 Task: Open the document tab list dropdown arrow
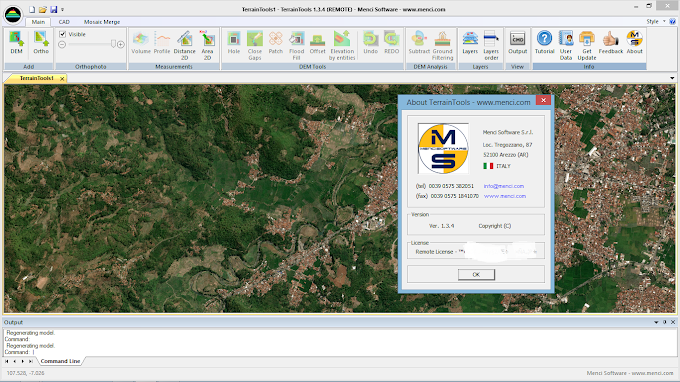click(672, 78)
